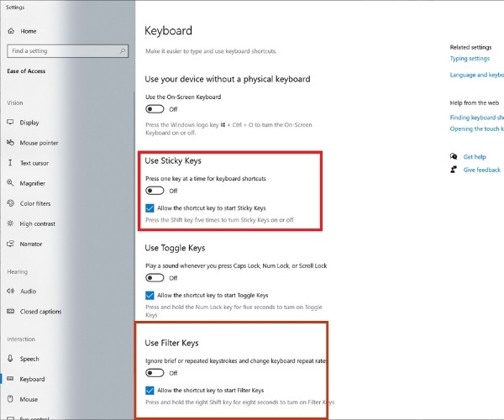Switch on the Filter Keys toggle
Screen dimensions: 504x420
[155, 373]
